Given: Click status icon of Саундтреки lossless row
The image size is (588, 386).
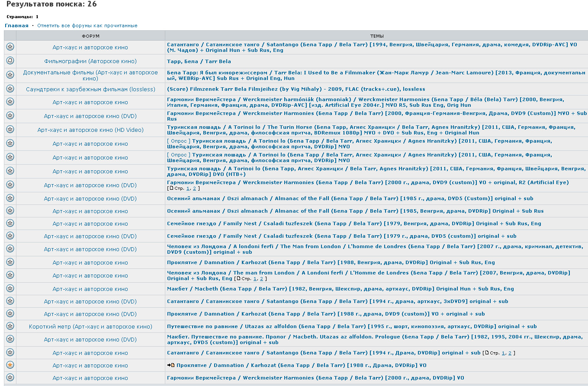Looking at the screenshot, I should 10,89.
